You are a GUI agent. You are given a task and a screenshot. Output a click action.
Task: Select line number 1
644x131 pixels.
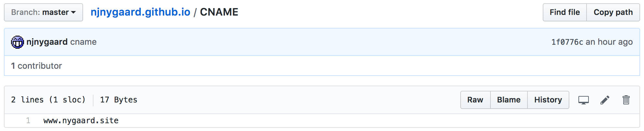coord(28,121)
